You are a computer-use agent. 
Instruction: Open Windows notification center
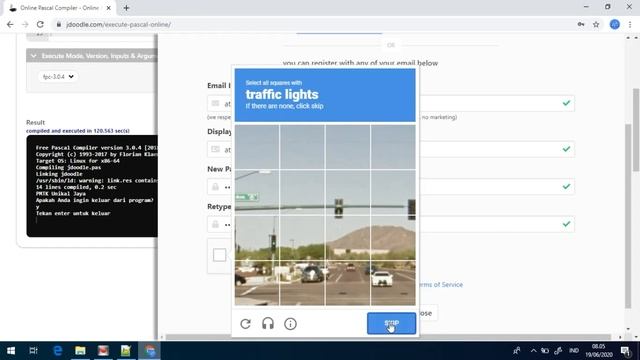click(x=625, y=351)
